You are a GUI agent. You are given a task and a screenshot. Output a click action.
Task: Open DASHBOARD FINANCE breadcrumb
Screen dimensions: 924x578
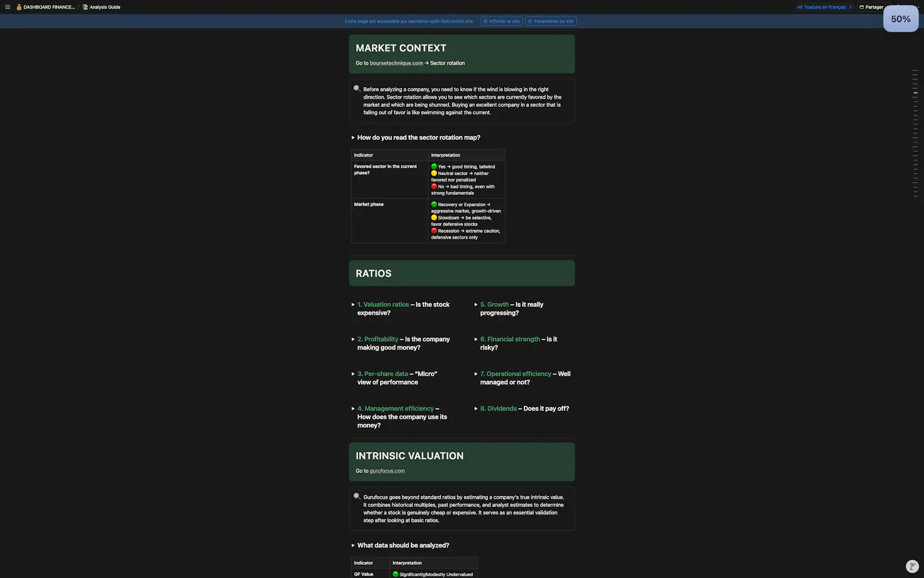coord(45,7)
